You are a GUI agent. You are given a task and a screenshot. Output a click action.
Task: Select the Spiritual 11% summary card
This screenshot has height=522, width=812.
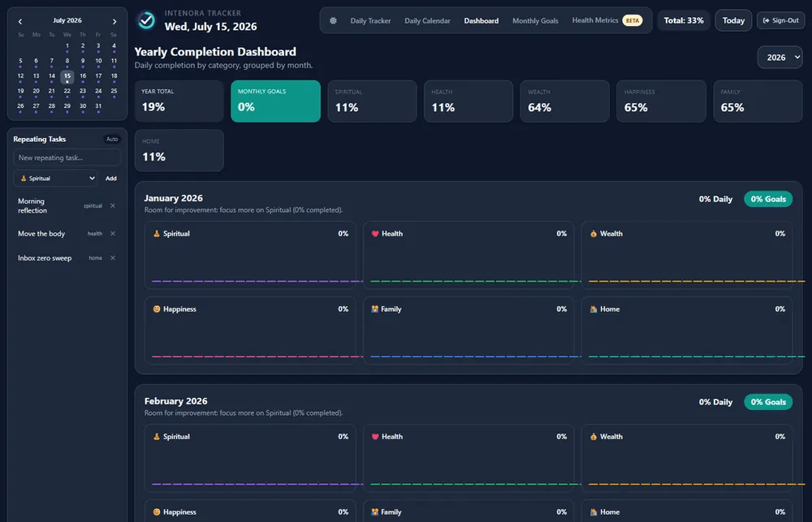[373, 101]
